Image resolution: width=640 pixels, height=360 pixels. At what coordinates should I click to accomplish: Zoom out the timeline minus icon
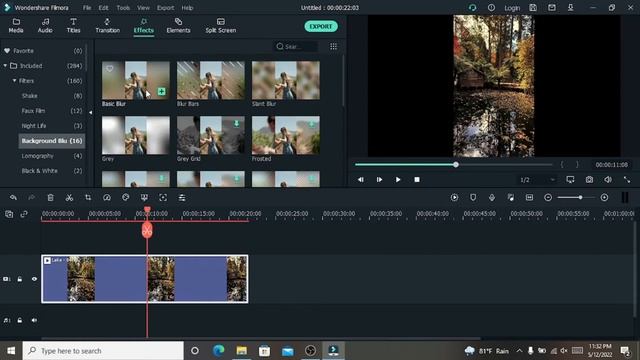548,198
